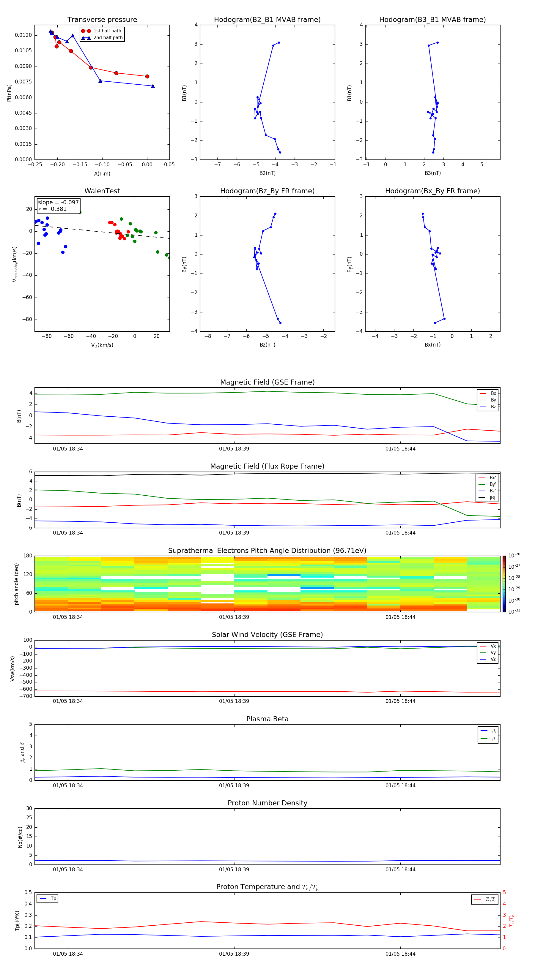Click the "Solar Wind Velocity (GSE Frame)" title
Viewport: 535px width, 980px height.
[267, 635]
